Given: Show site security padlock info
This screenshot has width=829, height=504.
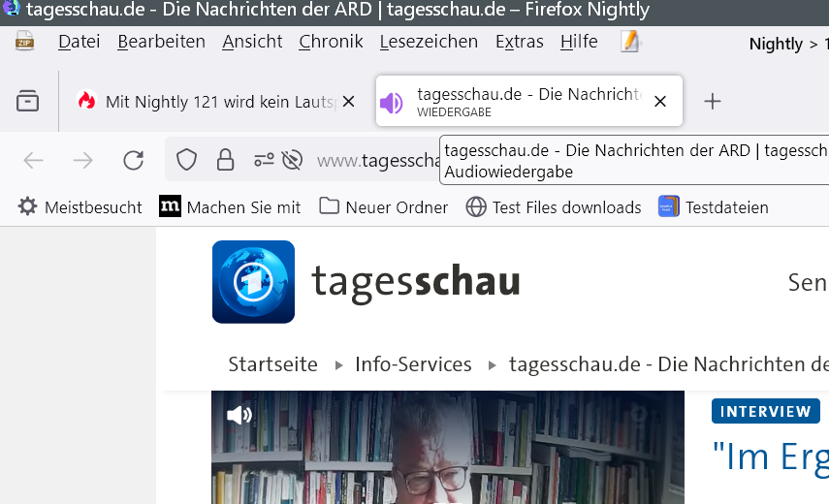Looking at the screenshot, I should point(225,160).
